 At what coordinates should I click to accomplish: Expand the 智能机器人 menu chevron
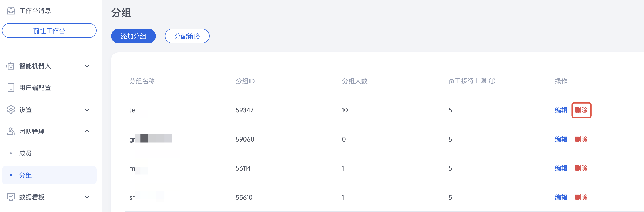[x=87, y=66]
